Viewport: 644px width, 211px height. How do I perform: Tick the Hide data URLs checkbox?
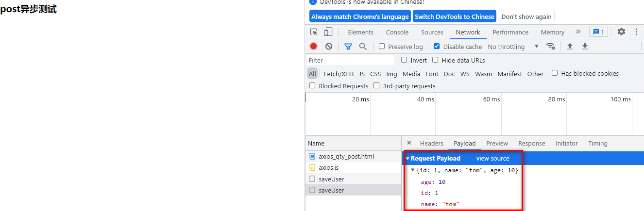(x=435, y=60)
